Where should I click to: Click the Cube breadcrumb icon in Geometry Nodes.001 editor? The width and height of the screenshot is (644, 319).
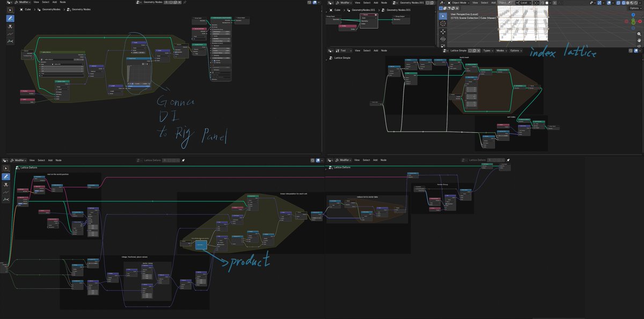pyautogui.click(x=331, y=10)
